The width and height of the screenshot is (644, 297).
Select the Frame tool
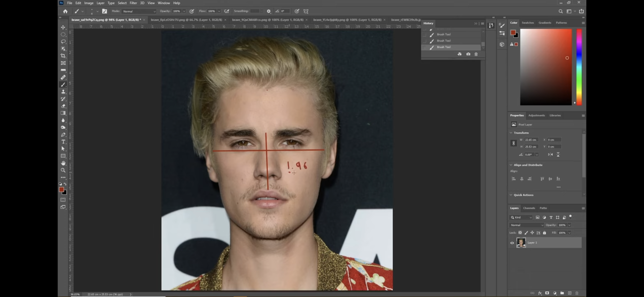point(63,63)
